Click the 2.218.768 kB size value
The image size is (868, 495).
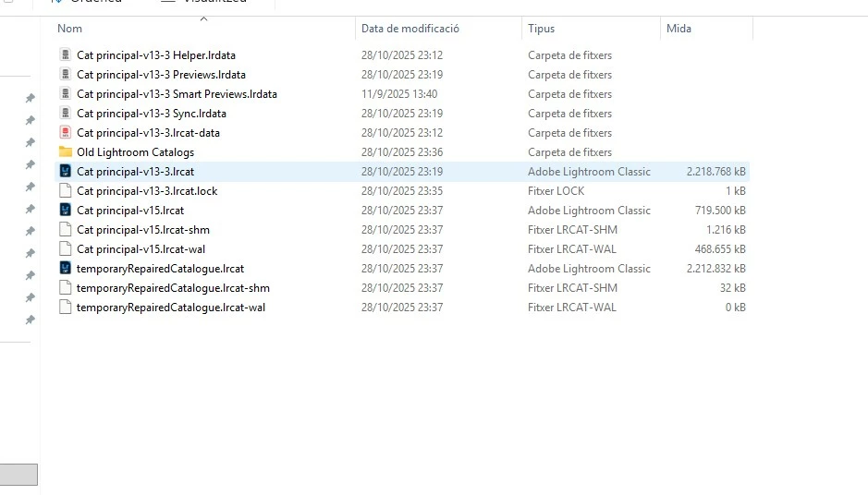715,171
